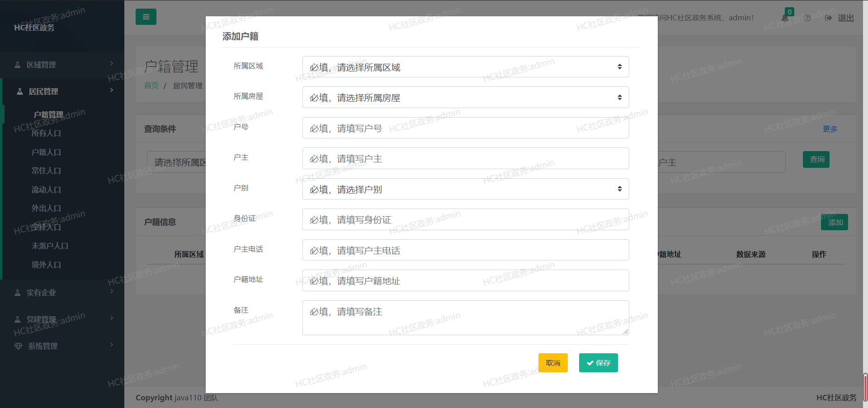868x408 pixels.
Task: Open 流动人口 menu item
Action: (x=46, y=190)
